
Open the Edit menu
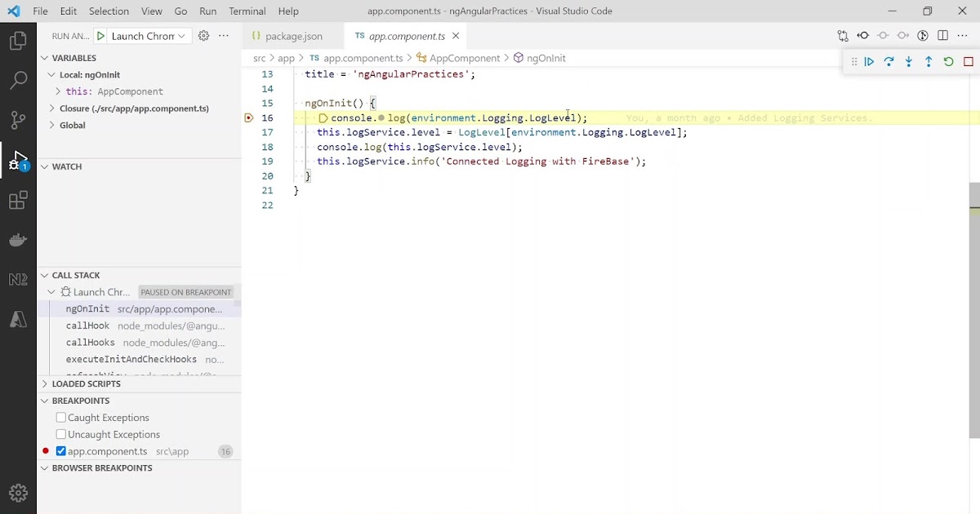tap(69, 11)
